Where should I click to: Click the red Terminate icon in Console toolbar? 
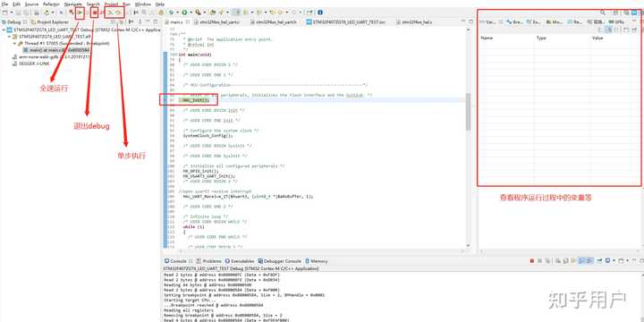coord(532,261)
